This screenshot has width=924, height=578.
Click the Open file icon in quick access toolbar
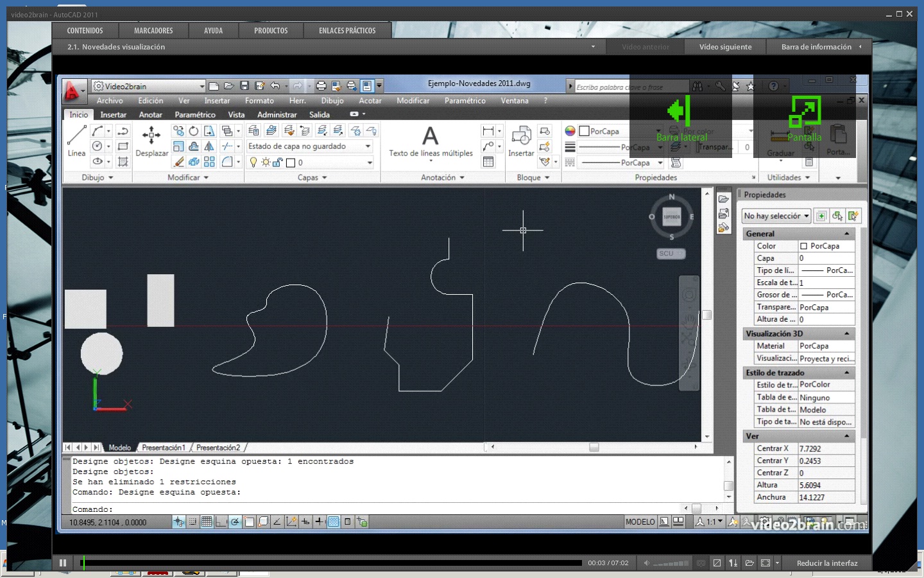(x=229, y=85)
